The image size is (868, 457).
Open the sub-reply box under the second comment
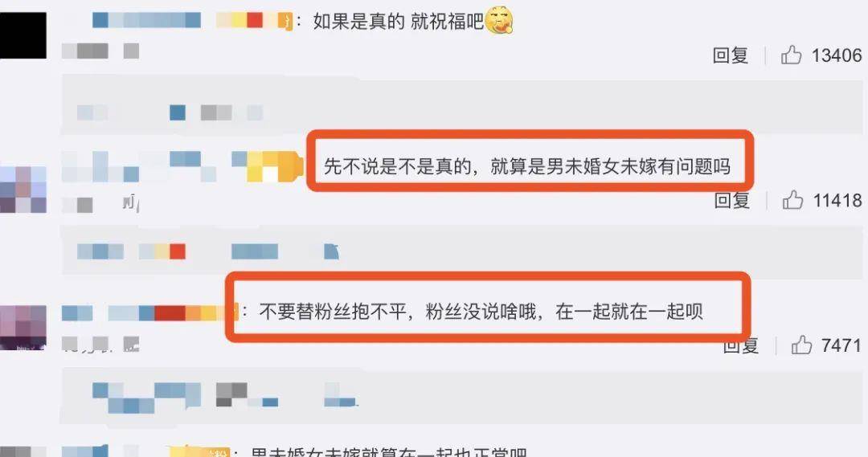coord(462,250)
